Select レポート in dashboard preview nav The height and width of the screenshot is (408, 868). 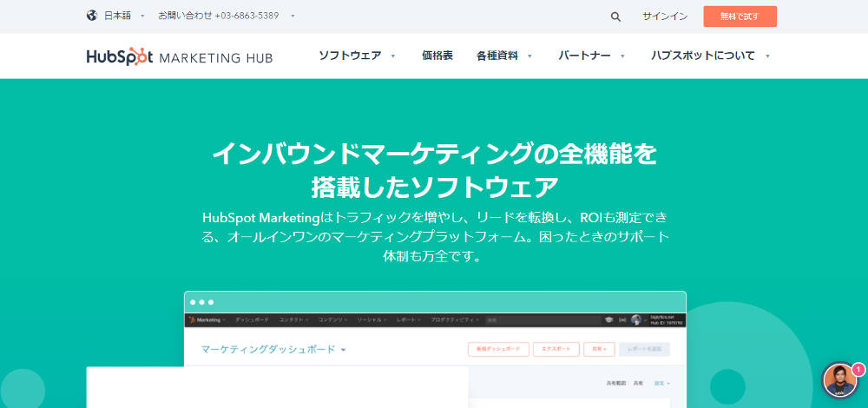click(409, 320)
